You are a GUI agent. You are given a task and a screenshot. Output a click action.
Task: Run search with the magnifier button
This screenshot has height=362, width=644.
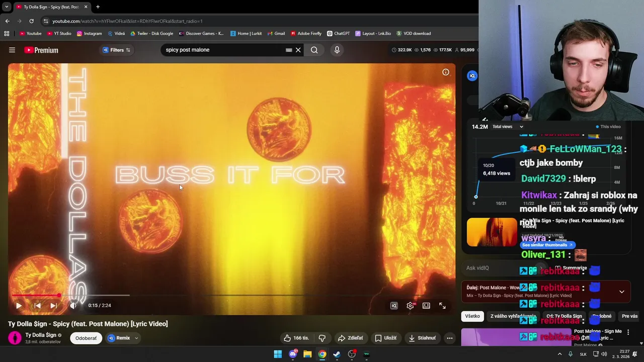click(x=314, y=50)
